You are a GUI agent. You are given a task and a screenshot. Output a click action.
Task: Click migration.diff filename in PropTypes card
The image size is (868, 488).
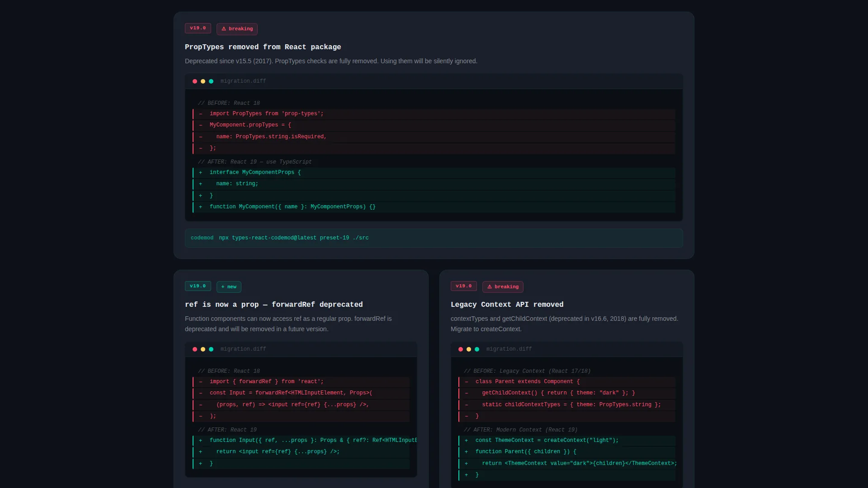tap(243, 81)
